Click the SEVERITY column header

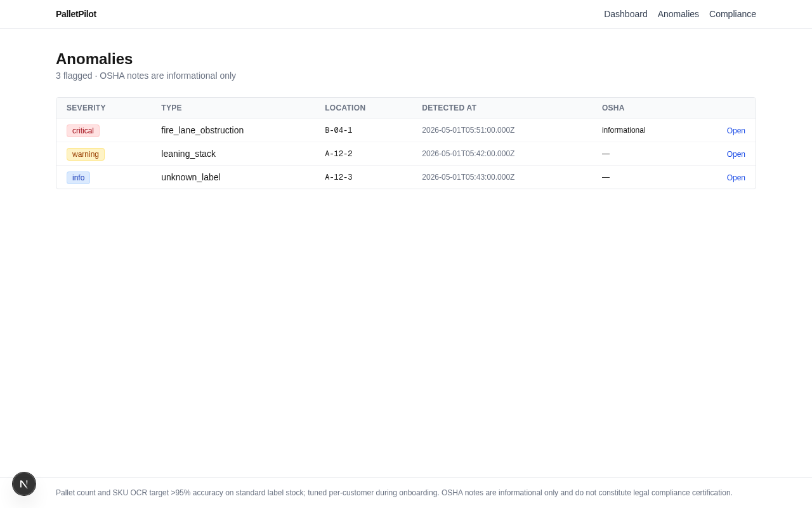pyautogui.click(x=86, y=108)
